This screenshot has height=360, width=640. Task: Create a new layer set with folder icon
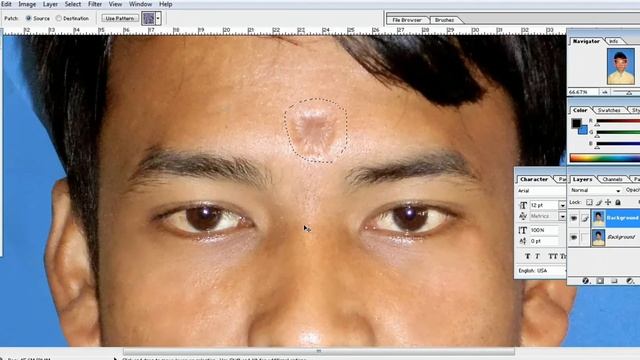click(x=615, y=281)
